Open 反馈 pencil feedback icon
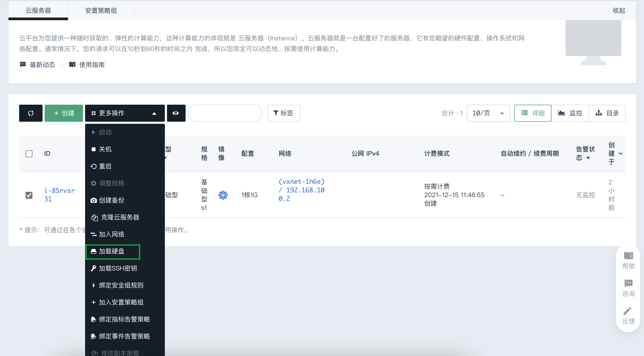Viewport: 644px width, 356px height. point(628,311)
